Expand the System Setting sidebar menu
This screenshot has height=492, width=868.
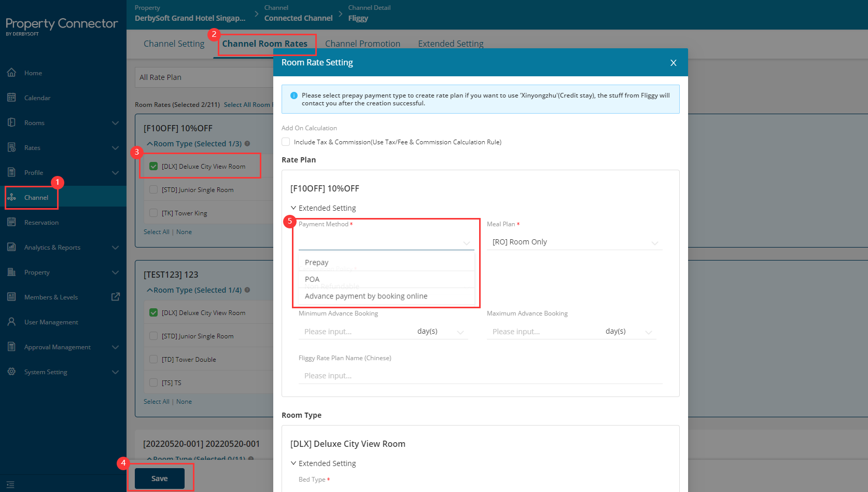115,372
